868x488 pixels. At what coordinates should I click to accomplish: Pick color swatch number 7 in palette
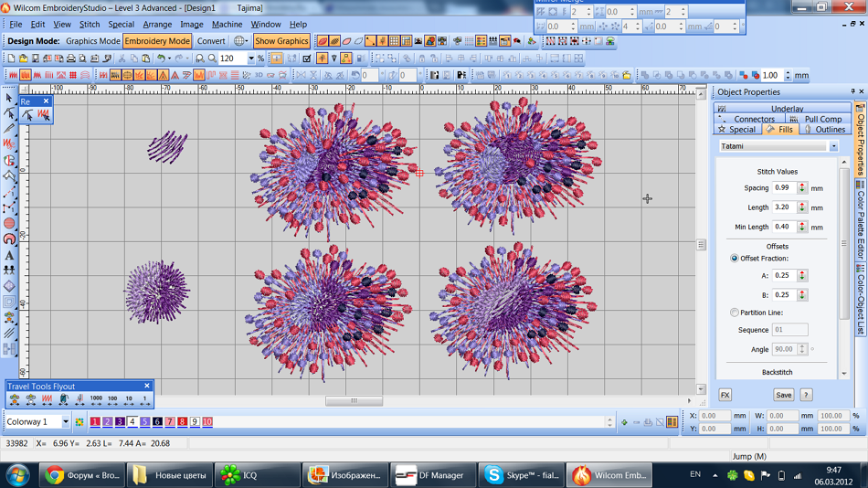click(170, 422)
